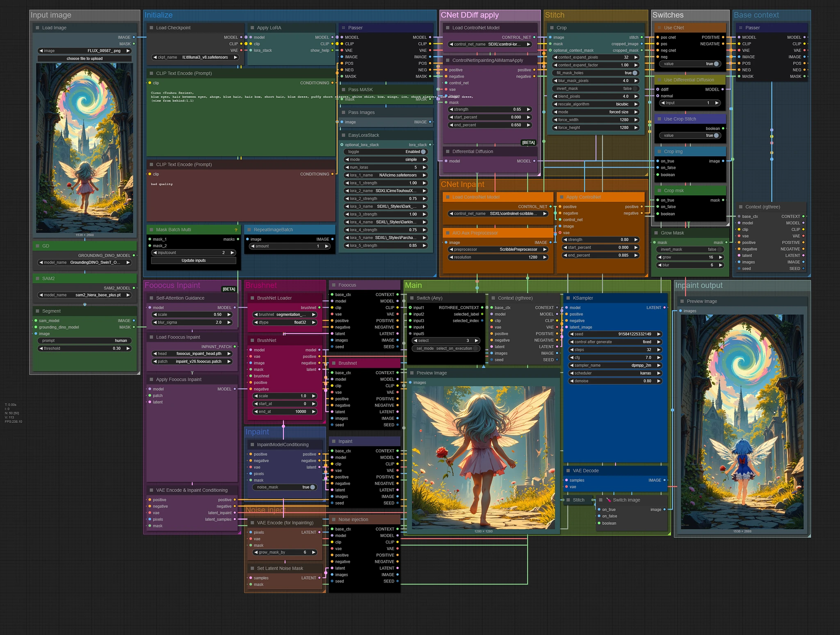840x635 pixels.
Task: Toggle fill_mask_holes in the Crop node
Action: pos(596,73)
